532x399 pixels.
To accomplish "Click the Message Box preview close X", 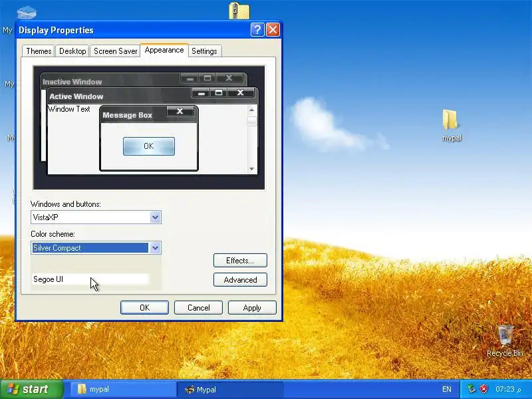I will 180,111.
